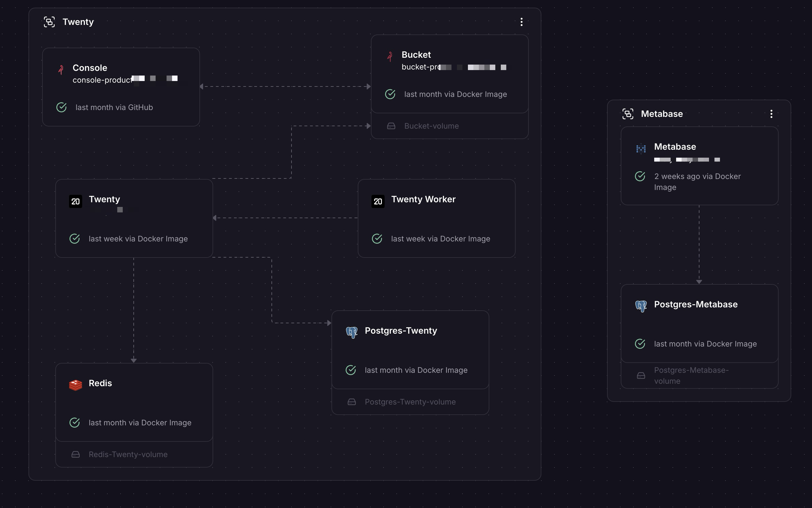Select the Redis service title
The width and height of the screenshot is (812, 508).
tap(100, 383)
